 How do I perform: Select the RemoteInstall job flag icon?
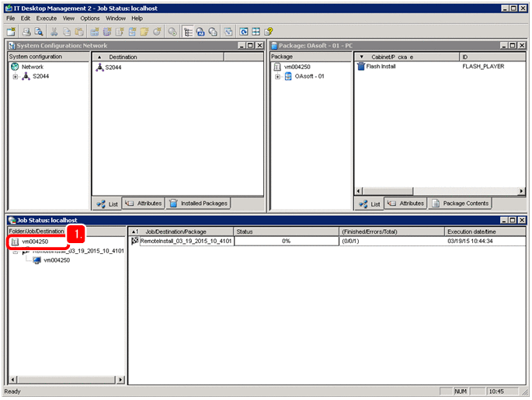[x=134, y=242]
